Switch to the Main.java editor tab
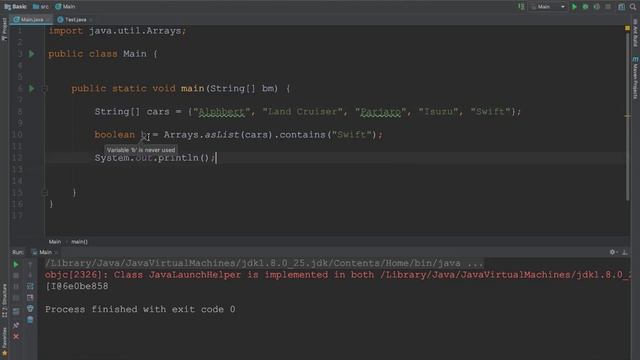The height and width of the screenshot is (360, 640). click(29, 20)
